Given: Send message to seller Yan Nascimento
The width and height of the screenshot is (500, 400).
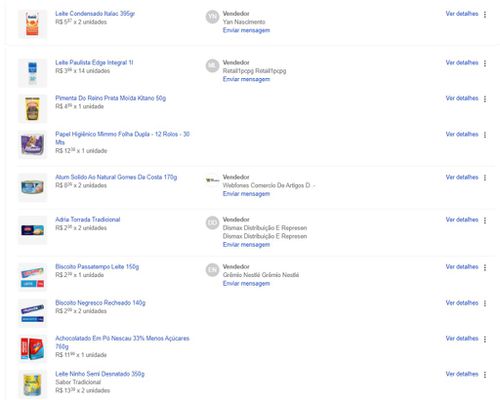Looking at the screenshot, I should click(x=246, y=30).
